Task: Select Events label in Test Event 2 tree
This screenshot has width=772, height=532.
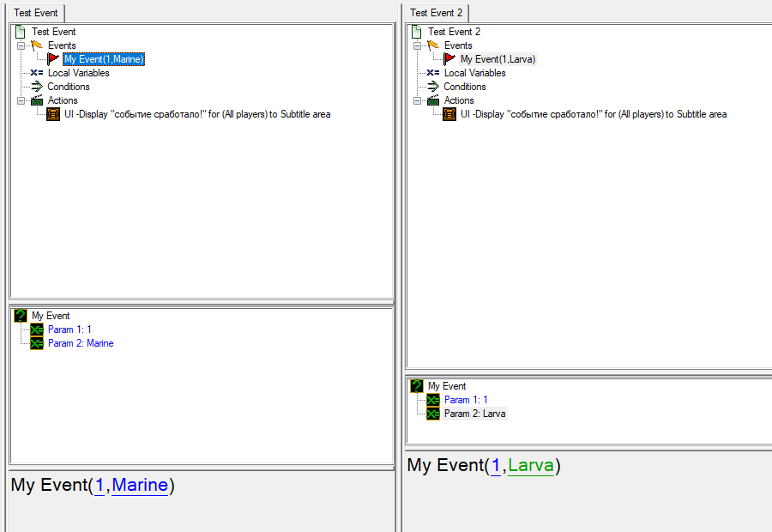Action: tap(458, 45)
